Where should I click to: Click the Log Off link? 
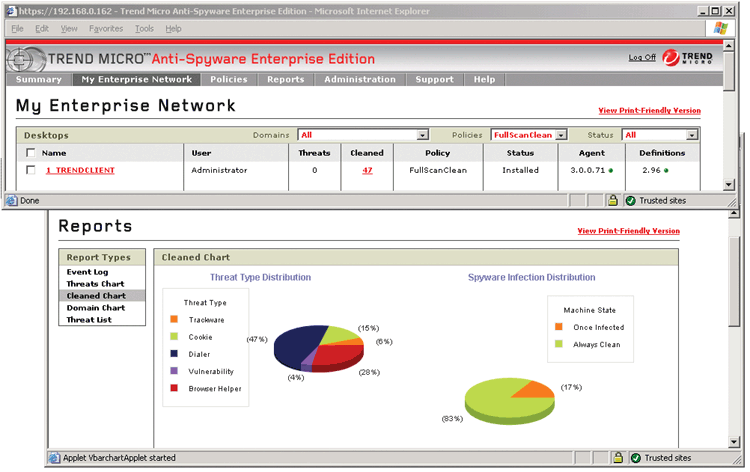[642, 58]
